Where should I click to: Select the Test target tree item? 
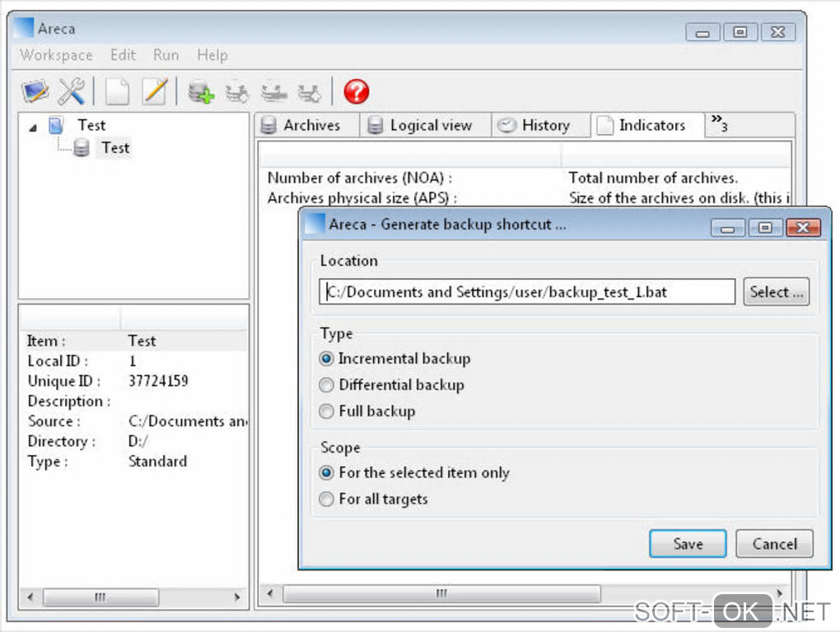pyautogui.click(x=116, y=147)
